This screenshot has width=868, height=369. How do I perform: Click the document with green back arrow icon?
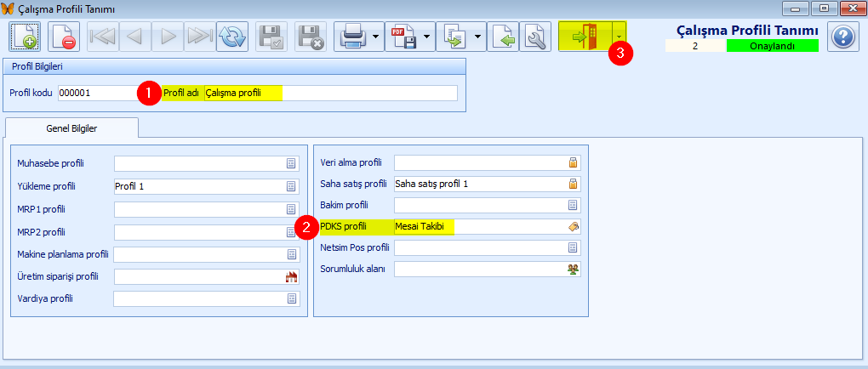(503, 37)
